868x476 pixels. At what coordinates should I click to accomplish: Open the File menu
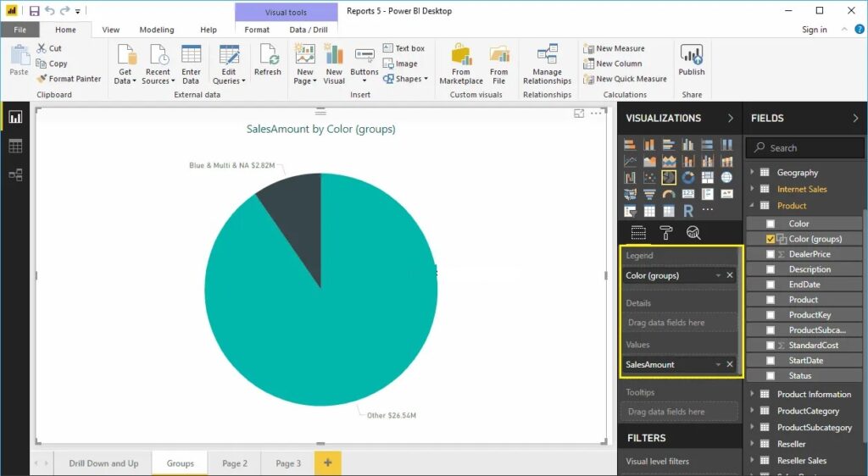(20, 30)
